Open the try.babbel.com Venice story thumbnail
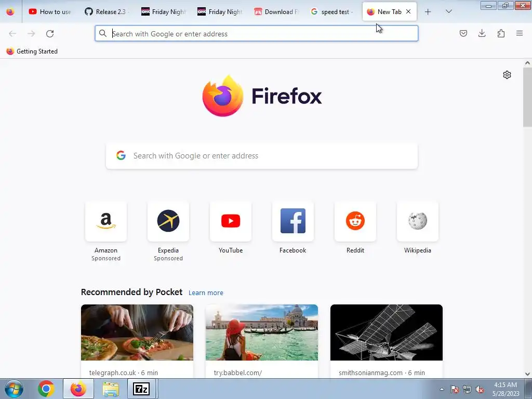Viewport: 532px width, 399px height. 262,332
